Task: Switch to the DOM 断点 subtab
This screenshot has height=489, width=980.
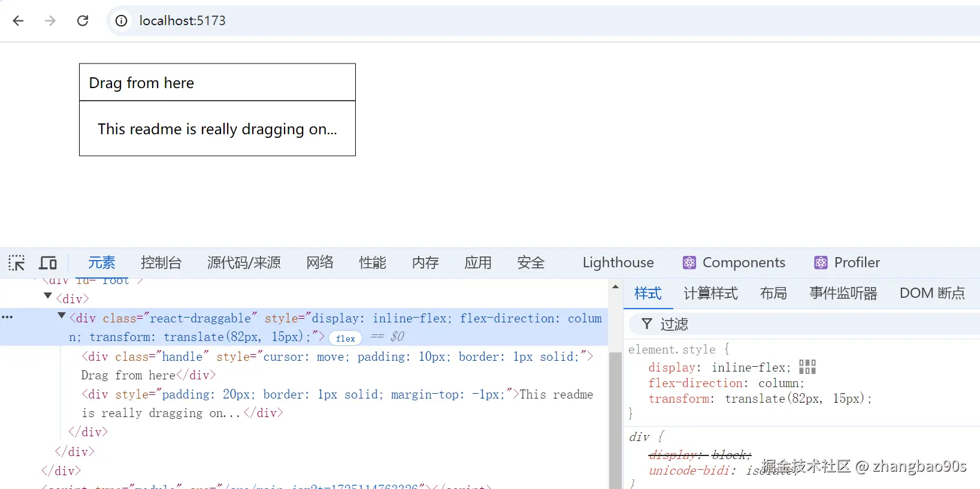Action: 932,293
